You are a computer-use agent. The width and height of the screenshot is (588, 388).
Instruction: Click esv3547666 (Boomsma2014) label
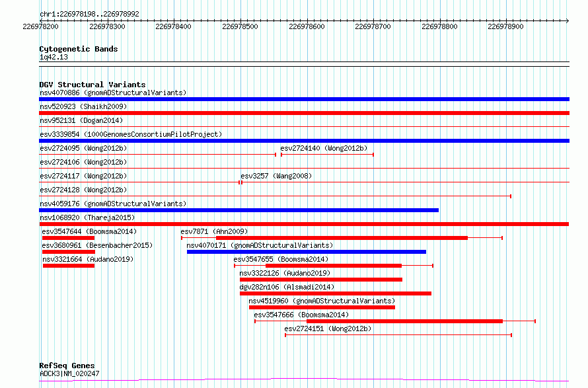[x=301, y=315]
